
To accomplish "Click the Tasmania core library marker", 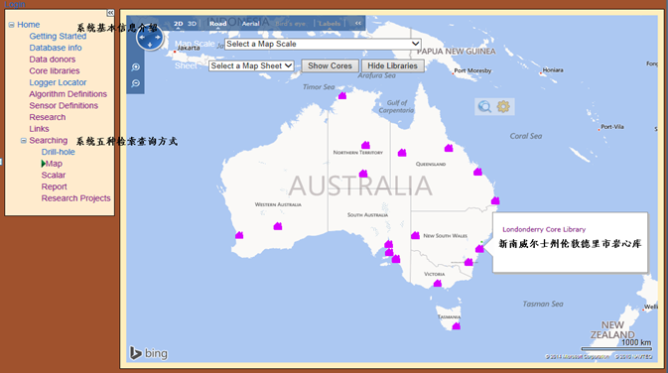I will pos(456,326).
